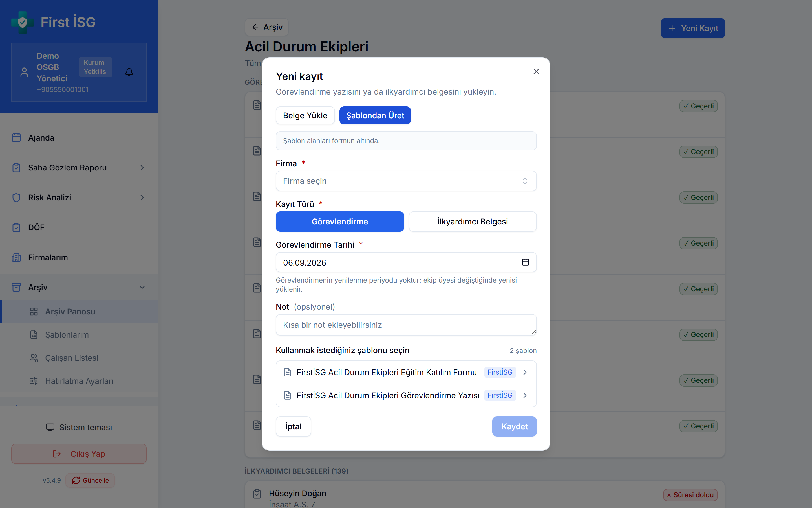Open Görevlendirme Yazısı template chevron
Screen dimensions: 812x508
[x=525, y=395]
